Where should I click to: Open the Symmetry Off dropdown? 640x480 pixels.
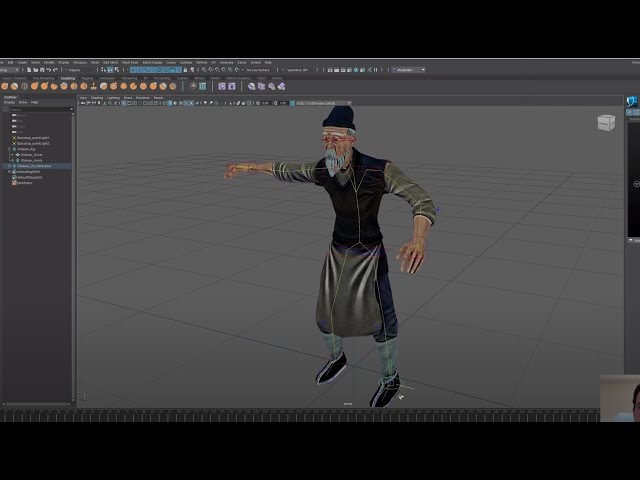(299, 70)
